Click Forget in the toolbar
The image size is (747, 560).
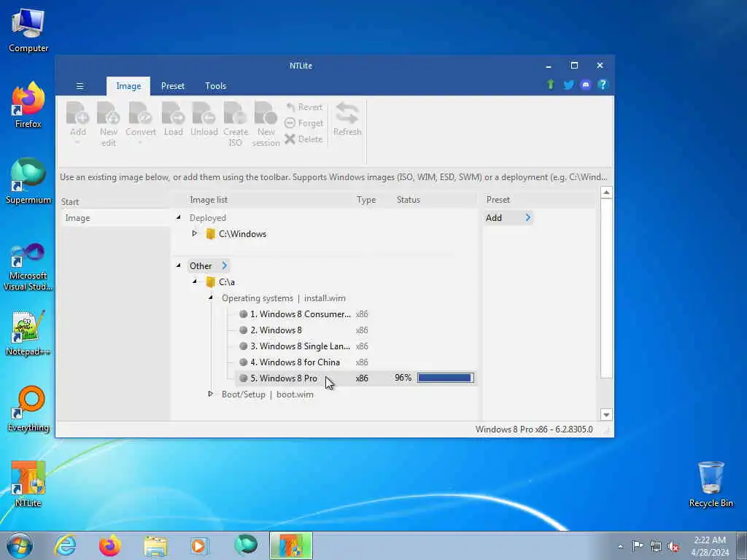tap(304, 123)
